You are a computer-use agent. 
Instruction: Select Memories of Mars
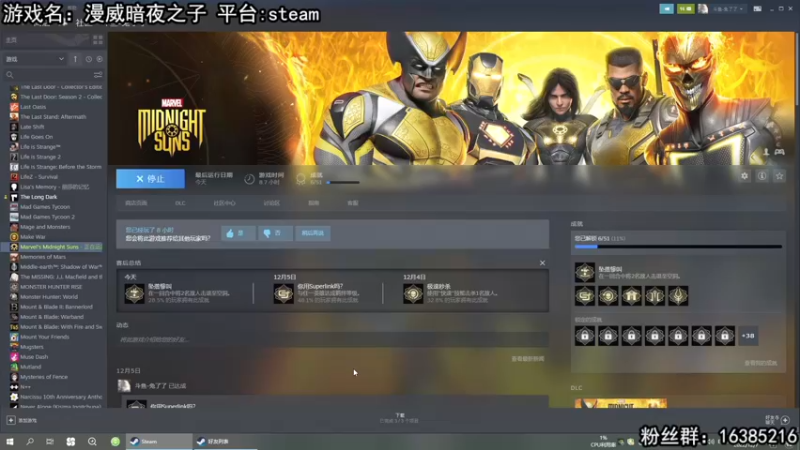(43, 257)
